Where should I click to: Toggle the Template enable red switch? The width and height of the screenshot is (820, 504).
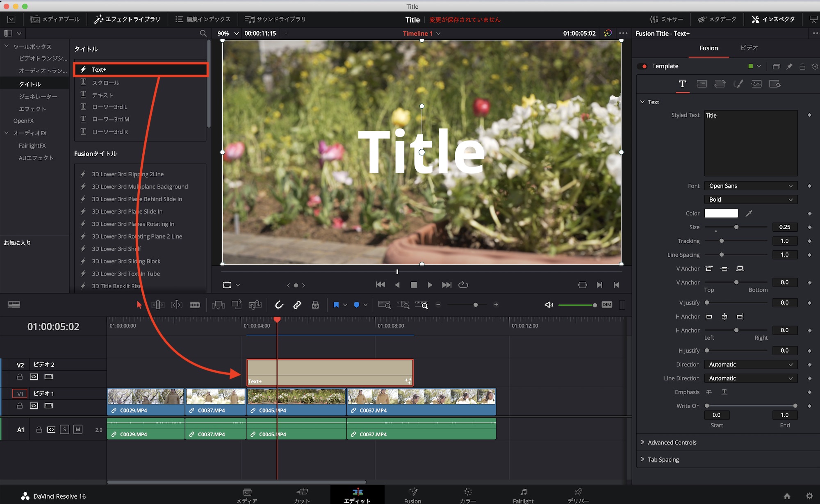pyautogui.click(x=642, y=66)
